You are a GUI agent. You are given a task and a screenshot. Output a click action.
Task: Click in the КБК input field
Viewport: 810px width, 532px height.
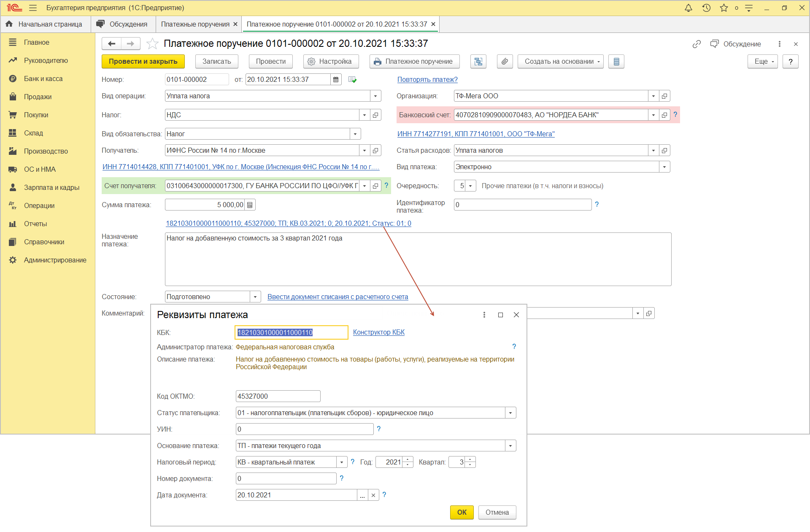pos(291,332)
